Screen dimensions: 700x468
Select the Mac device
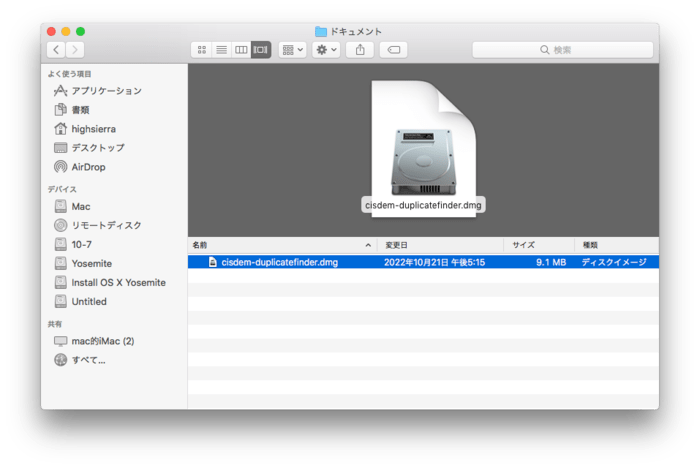tap(81, 206)
